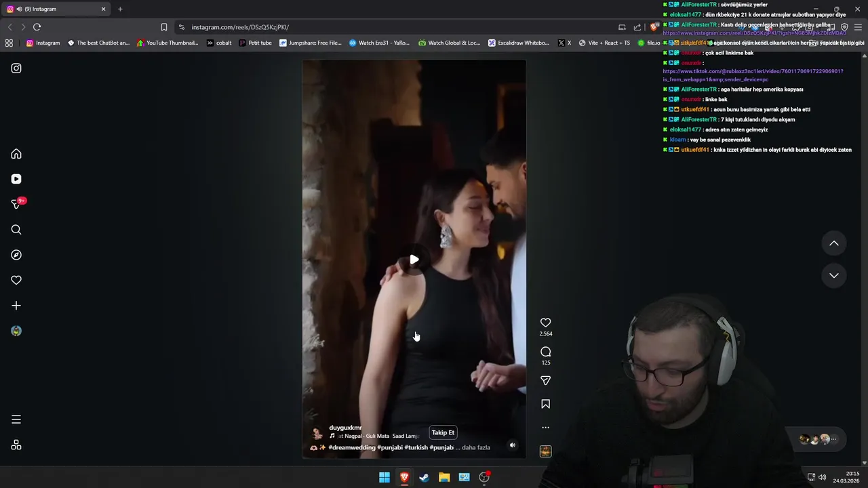Mute the reel audio
This screenshot has width=868, height=488.
pyautogui.click(x=513, y=445)
